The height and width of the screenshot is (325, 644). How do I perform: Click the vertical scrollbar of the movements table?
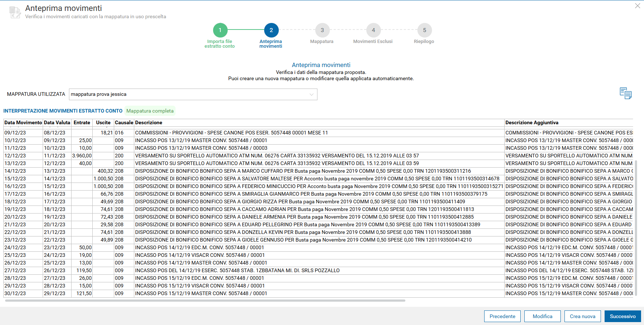tap(636, 228)
